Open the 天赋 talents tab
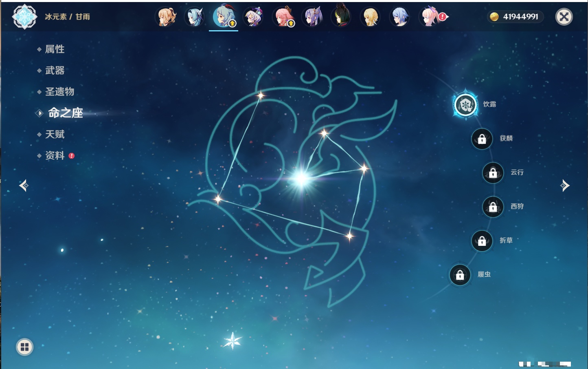The image size is (588, 369). coord(55,134)
